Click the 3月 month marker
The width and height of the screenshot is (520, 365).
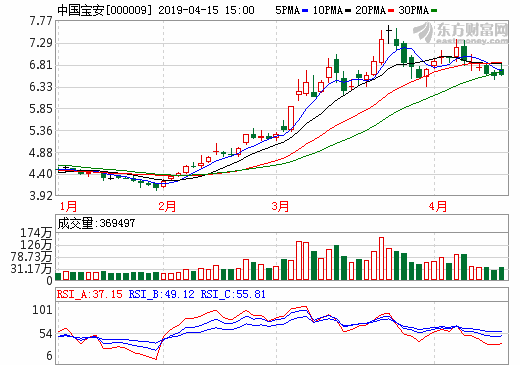click(280, 206)
